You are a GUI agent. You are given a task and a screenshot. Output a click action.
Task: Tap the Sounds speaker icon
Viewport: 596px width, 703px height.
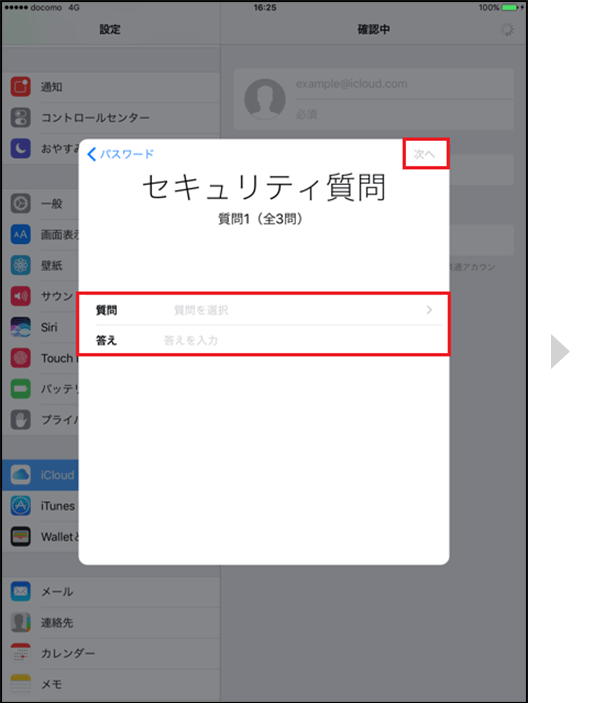[x=21, y=296]
